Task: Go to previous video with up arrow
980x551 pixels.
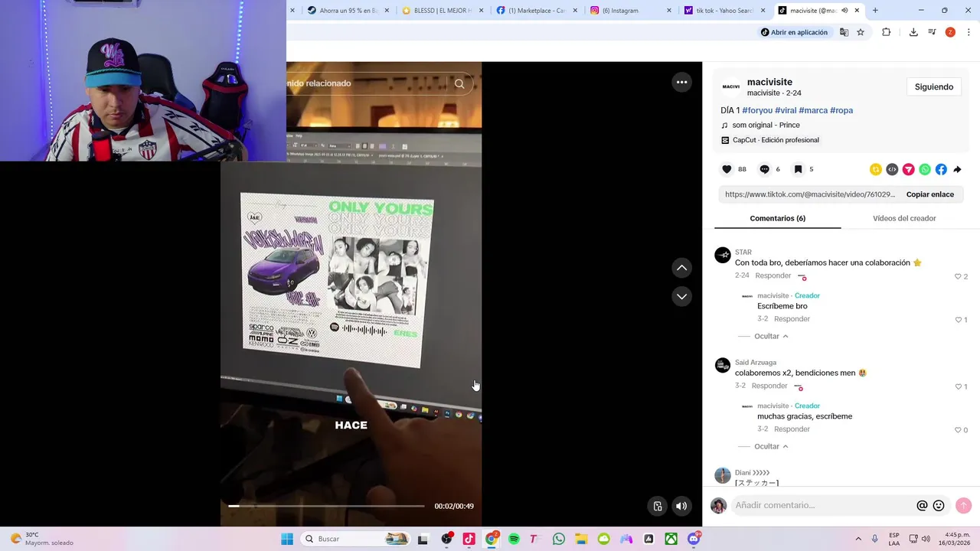Action: click(681, 268)
